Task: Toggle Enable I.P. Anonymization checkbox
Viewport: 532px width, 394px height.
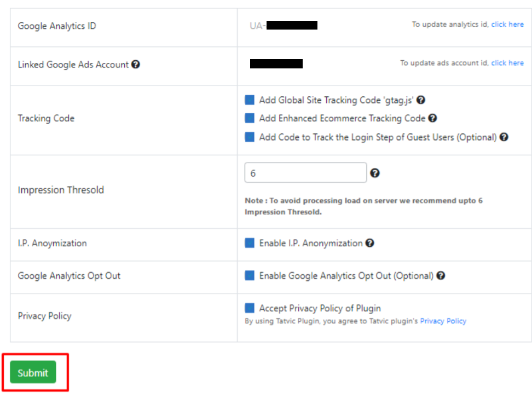Action: tap(250, 243)
